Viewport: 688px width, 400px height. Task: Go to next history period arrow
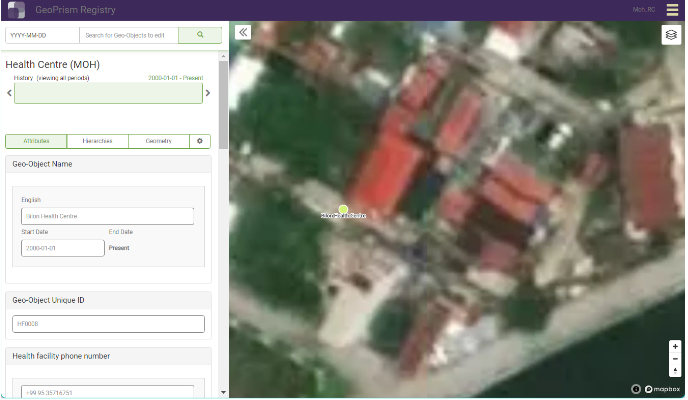click(207, 93)
